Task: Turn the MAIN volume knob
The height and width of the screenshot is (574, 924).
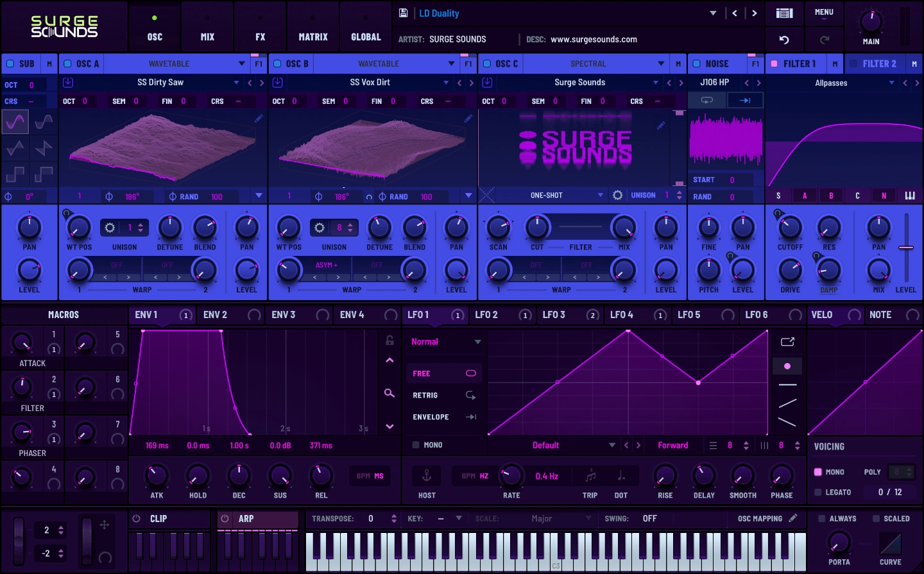Action: click(x=871, y=21)
